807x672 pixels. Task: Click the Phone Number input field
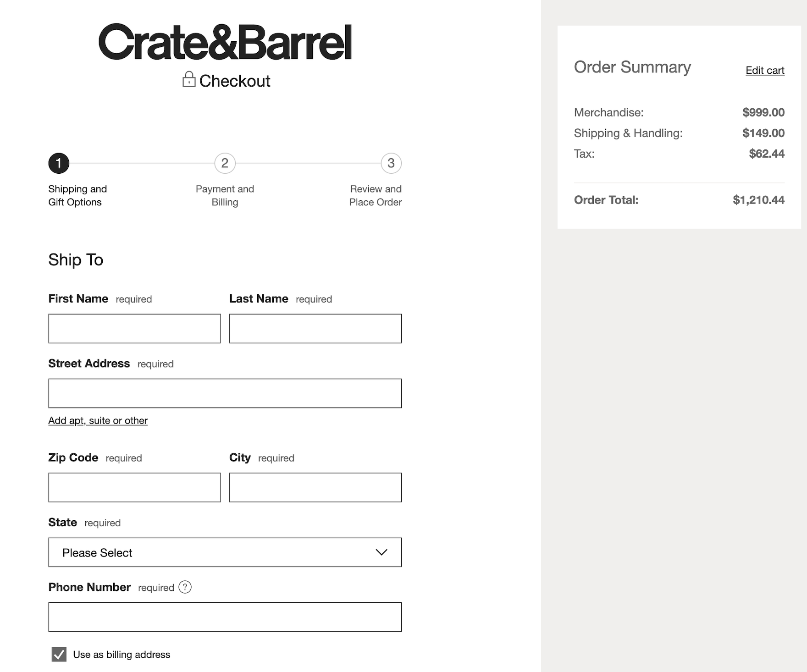[225, 617]
